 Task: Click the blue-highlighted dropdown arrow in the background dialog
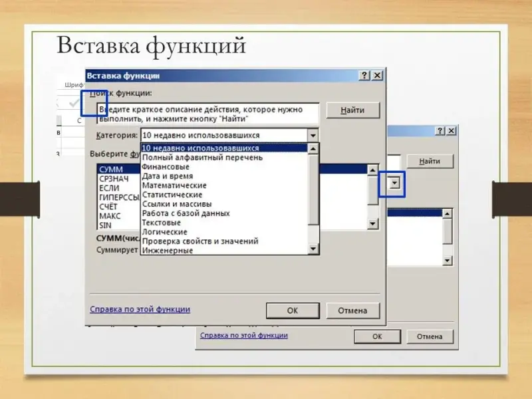396,184
